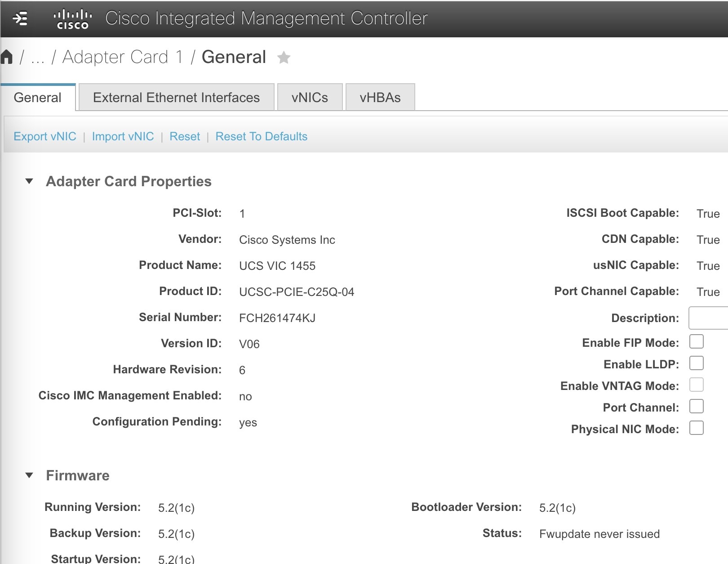Collapse the Adapter Card Properties section

30,181
